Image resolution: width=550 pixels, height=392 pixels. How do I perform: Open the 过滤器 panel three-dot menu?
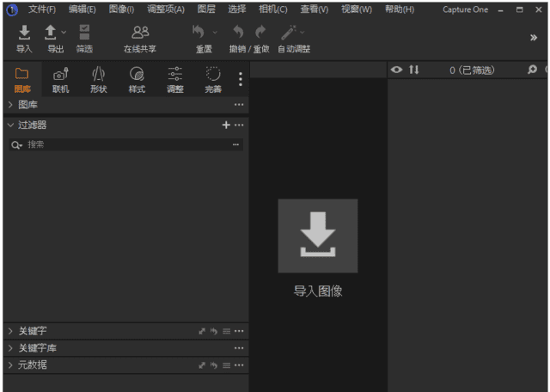click(x=239, y=125)
